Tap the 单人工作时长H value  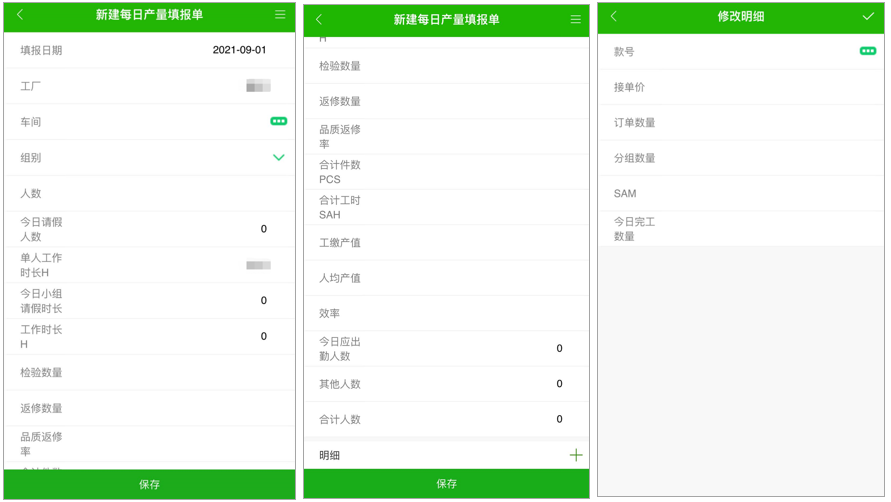259,265
